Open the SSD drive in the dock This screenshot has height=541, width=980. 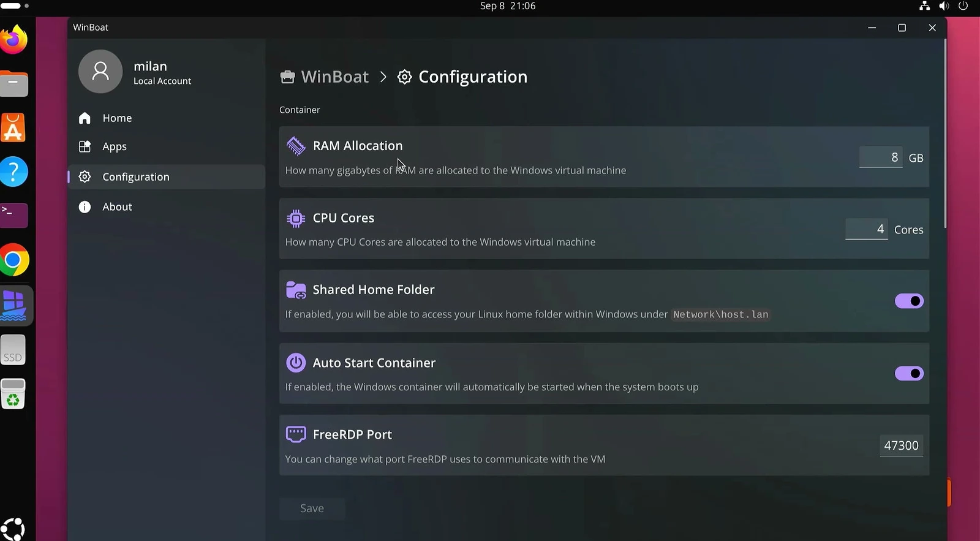[13, 350]
